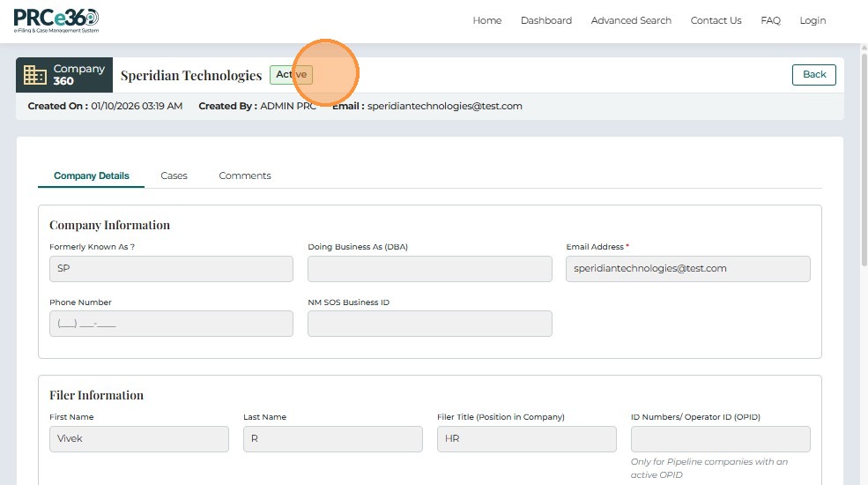The image size is (868, 485).
Task: Switch to the Comments tab
Action: click(245, 175)
